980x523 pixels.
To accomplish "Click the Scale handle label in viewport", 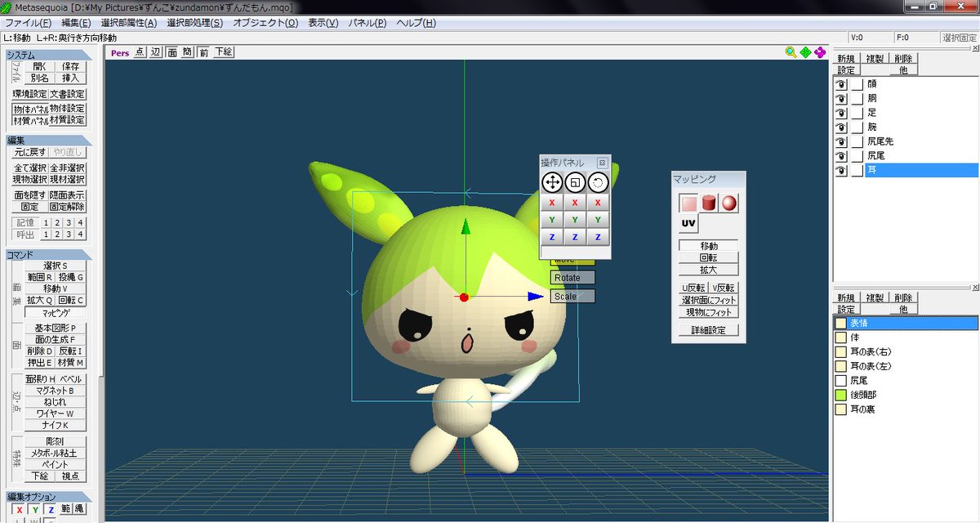I will click(x=572, y=297).
